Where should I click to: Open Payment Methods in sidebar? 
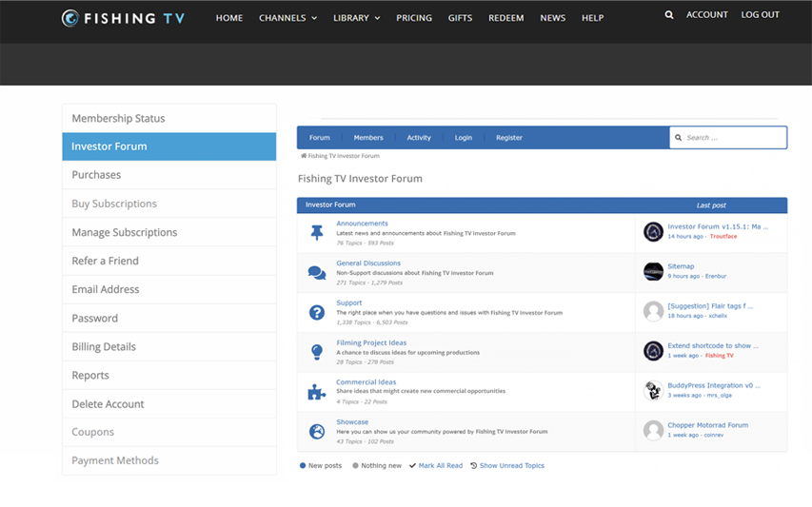pyautogui.click(x=169, y=460)
